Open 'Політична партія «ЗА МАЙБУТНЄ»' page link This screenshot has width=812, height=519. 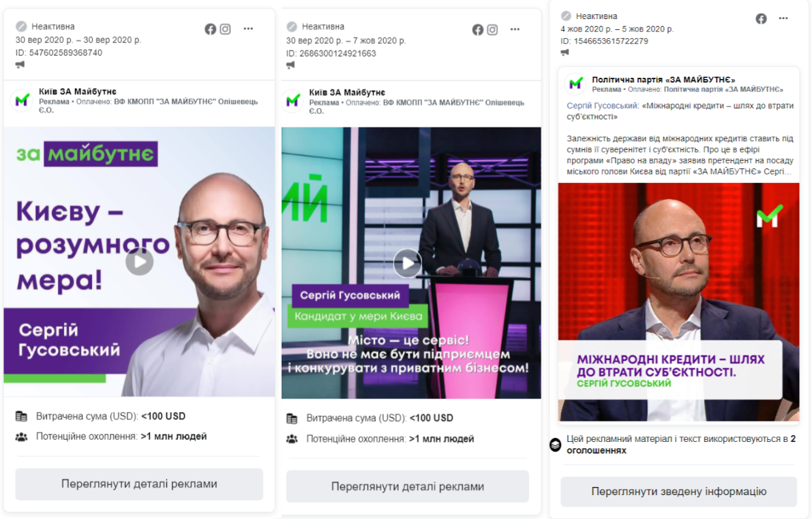[663, 80]
